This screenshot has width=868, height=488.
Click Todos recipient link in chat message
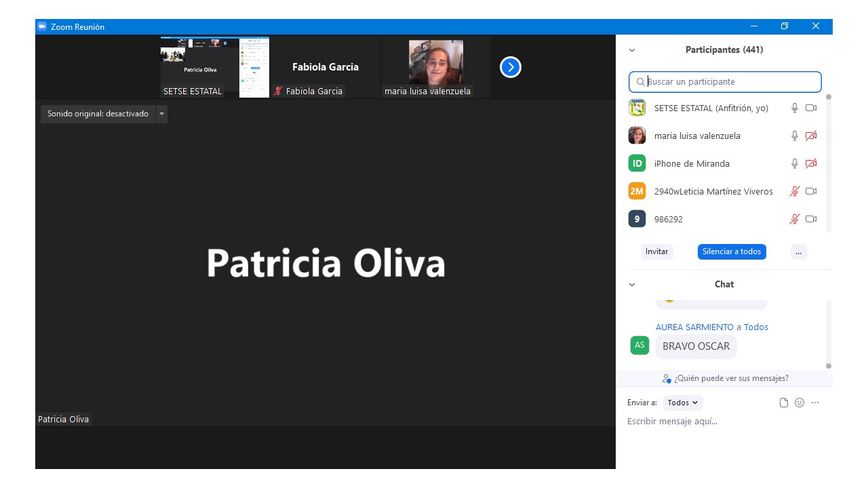(x=756, y=327)
